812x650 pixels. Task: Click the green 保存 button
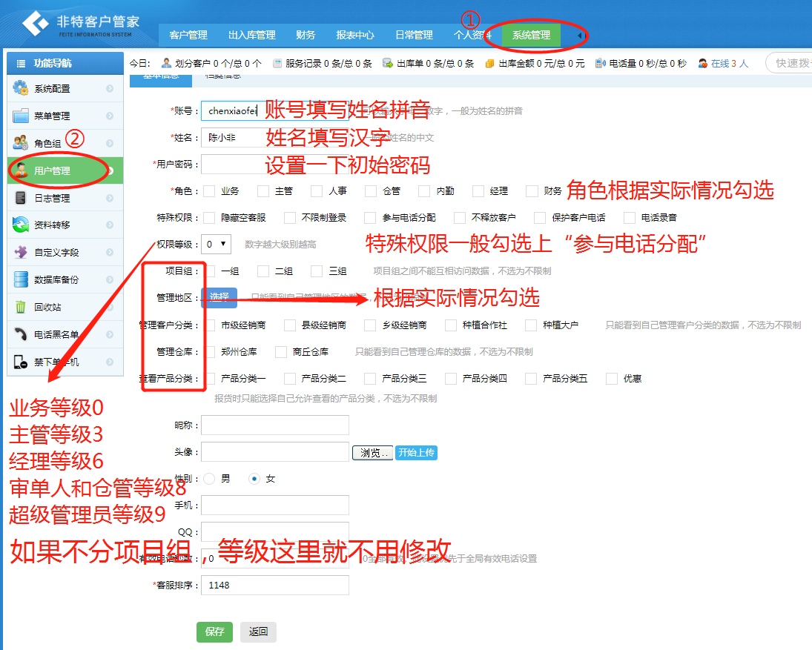214,631
